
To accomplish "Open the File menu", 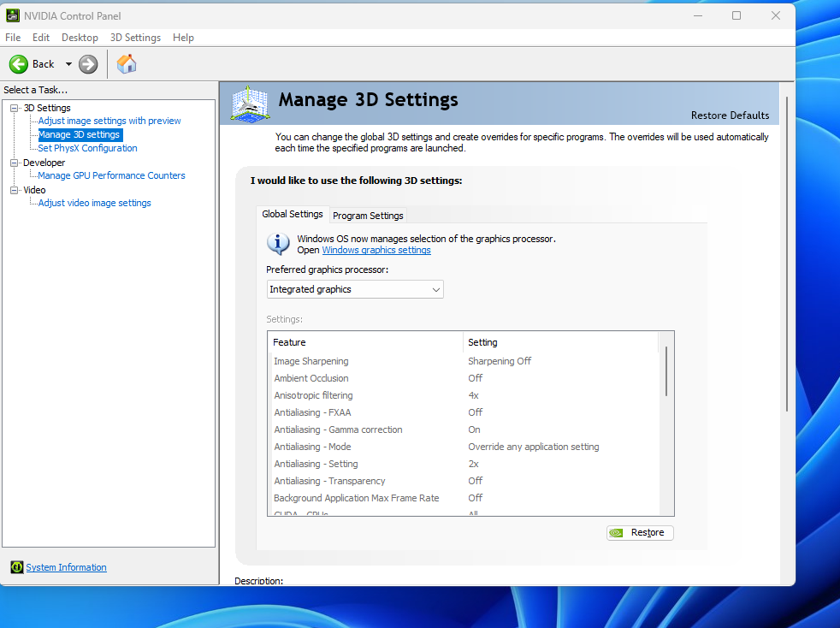I will point(13,38).
